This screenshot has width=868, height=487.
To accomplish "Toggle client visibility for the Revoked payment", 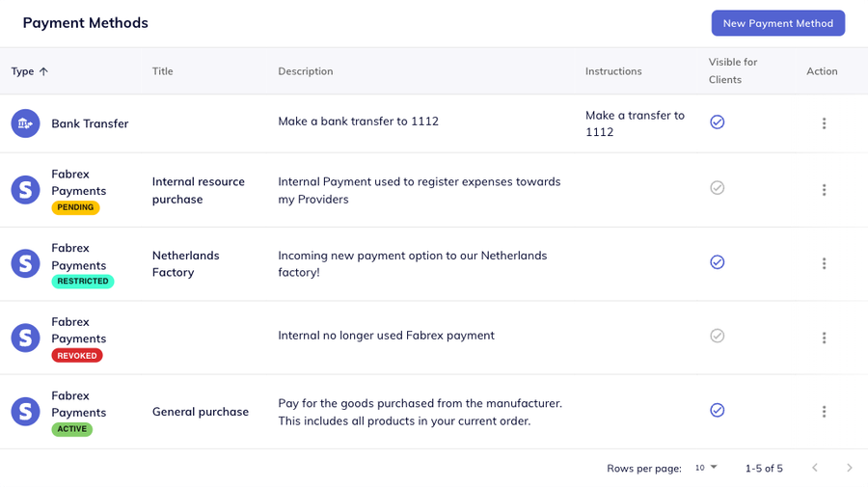I will [717, 336].
